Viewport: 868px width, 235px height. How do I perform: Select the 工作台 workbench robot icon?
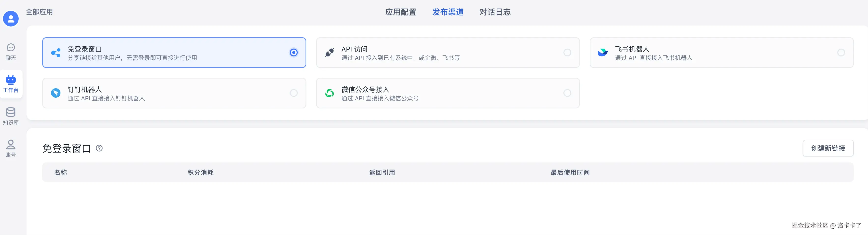[x=11, y=80]
